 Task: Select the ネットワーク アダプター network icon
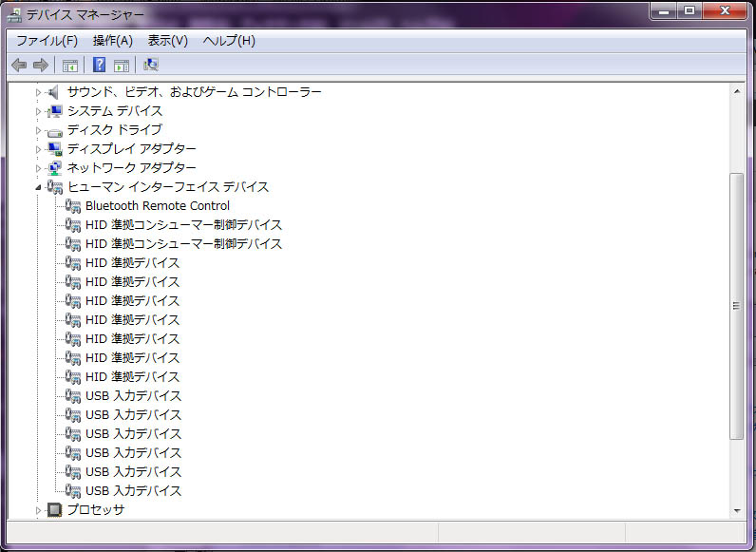tap(54, 168)
